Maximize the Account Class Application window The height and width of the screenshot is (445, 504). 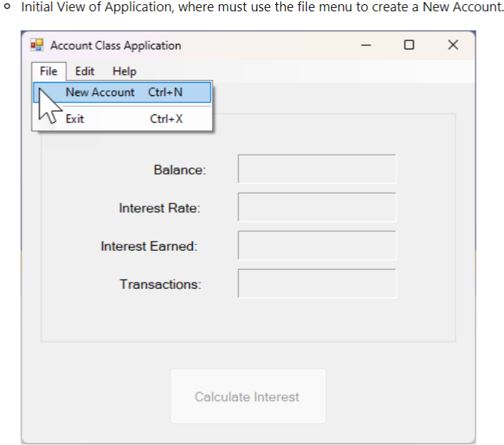[x=409, y=45]
